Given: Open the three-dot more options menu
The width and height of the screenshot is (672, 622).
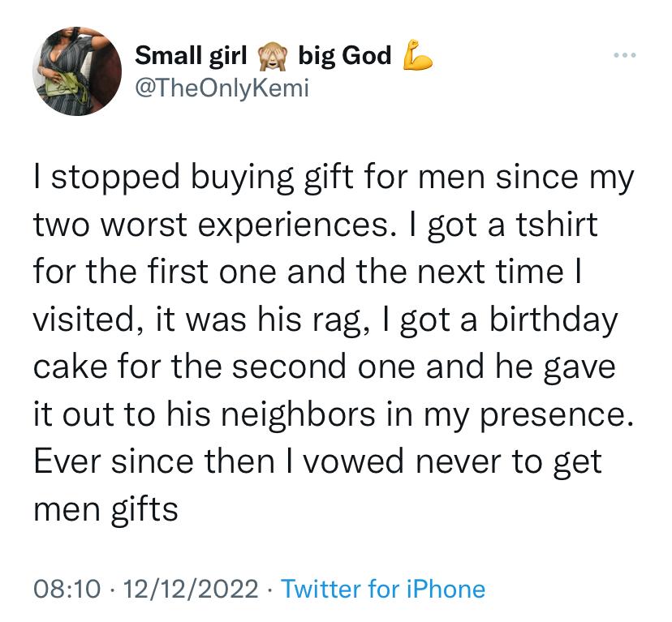Looking at the screenshot, I should coord(624,55).
